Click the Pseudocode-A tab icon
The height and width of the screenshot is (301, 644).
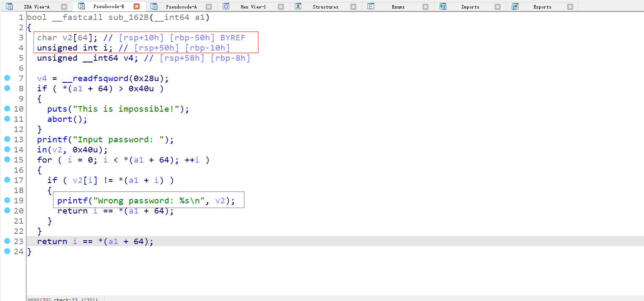click(154, 7)
